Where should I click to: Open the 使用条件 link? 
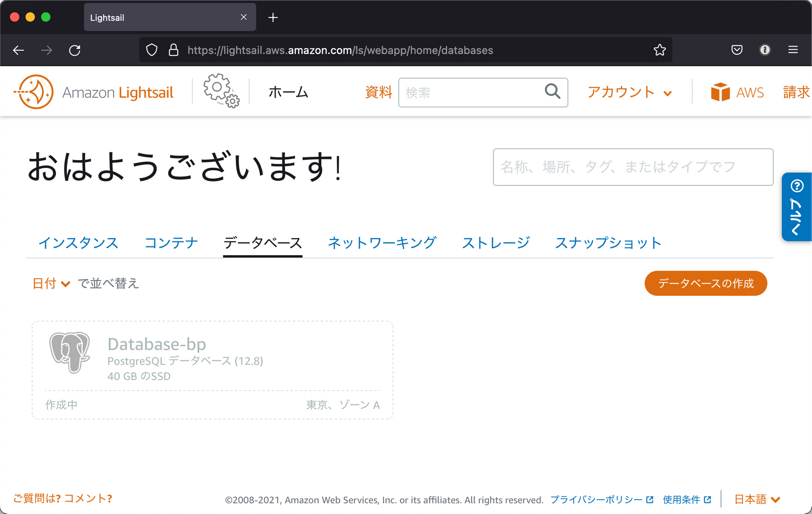click(x=681, y=500)
